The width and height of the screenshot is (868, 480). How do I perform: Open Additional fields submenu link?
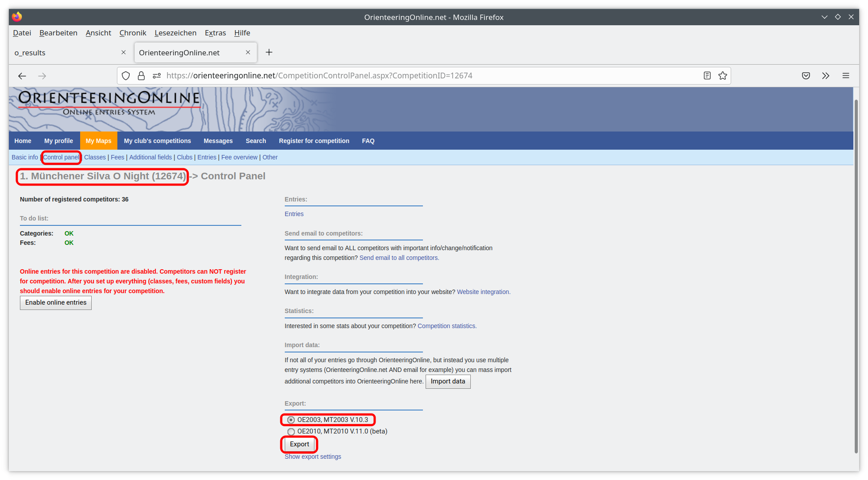click(x=151, y=157)
